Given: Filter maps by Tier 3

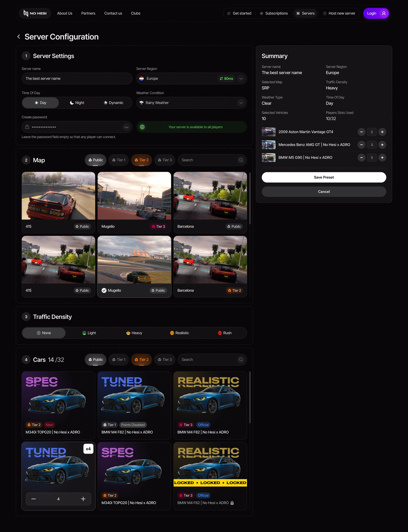Looking at the screenshot, I should [x=165, y=160].
